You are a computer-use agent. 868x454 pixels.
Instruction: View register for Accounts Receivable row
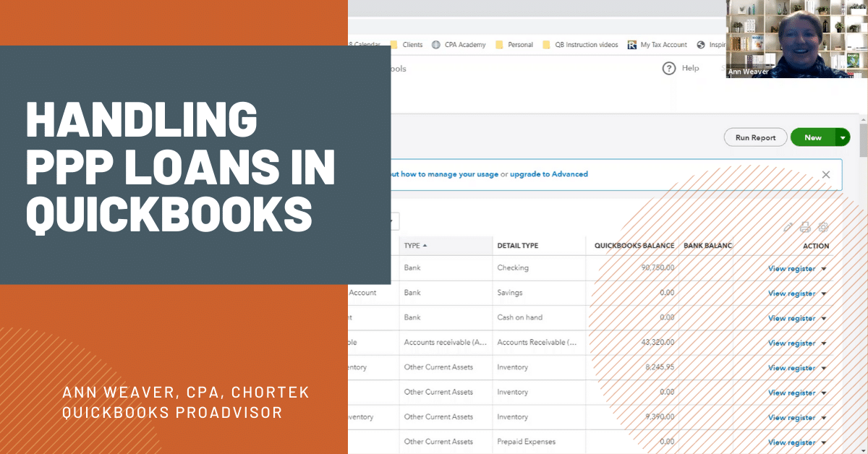click(791, 343)
